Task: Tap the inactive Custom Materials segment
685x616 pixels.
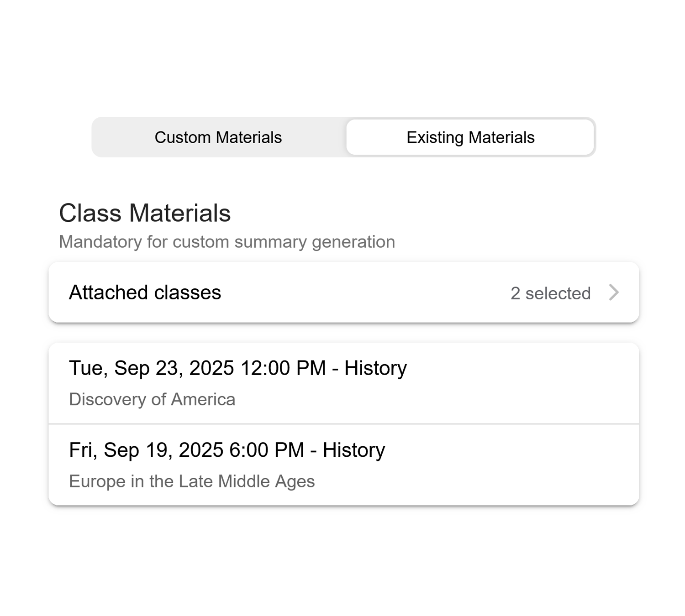Action: [218, 137]
